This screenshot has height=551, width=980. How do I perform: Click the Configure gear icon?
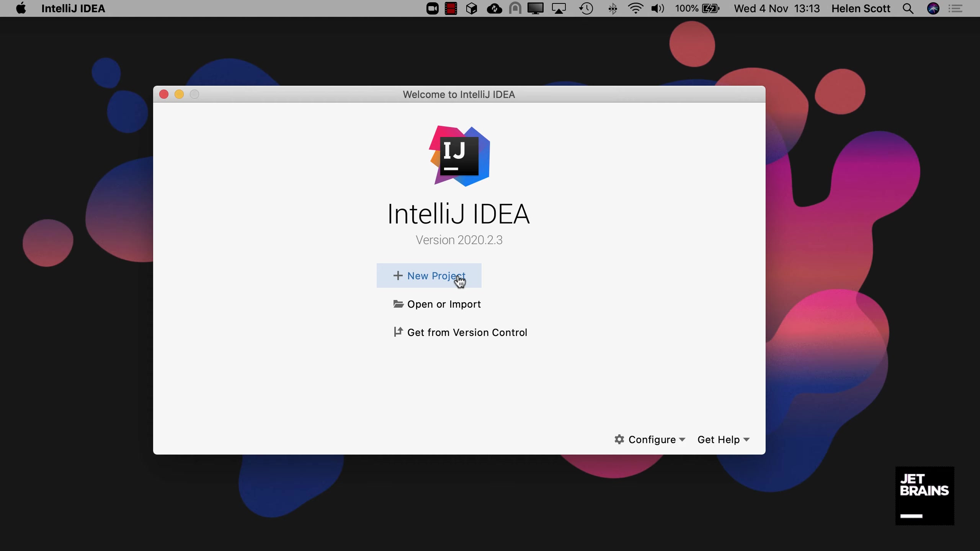click(x=619, y=439)
